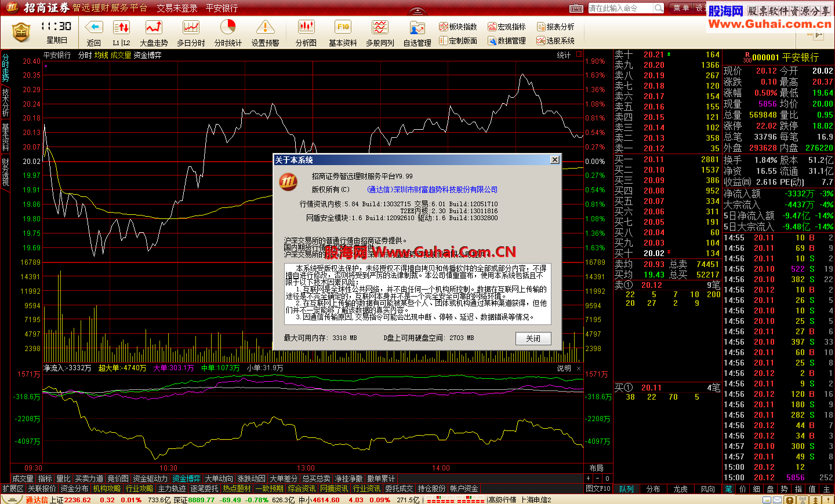Click 扩展区 bottom tab
835x504 pixels.
coord(13,489)
